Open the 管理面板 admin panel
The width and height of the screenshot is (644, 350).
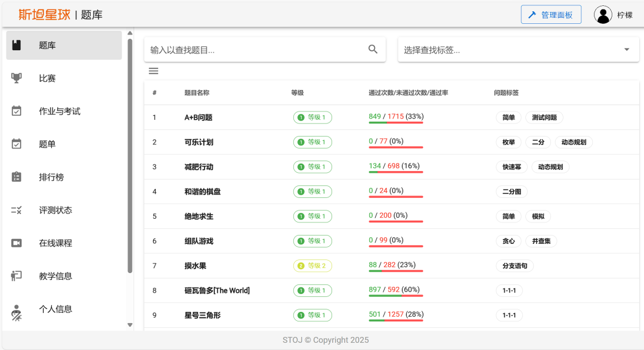[x=550, y=14]
